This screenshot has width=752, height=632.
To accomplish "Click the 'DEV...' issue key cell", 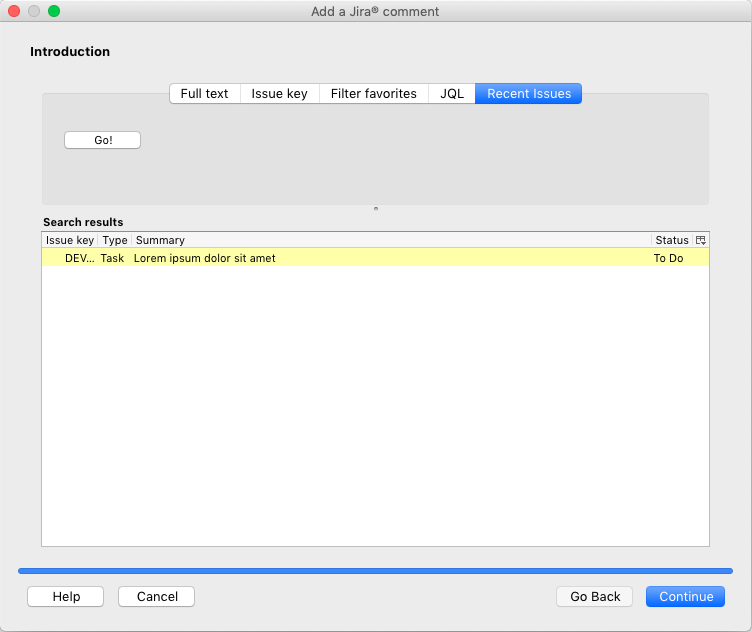I will 80,258.
